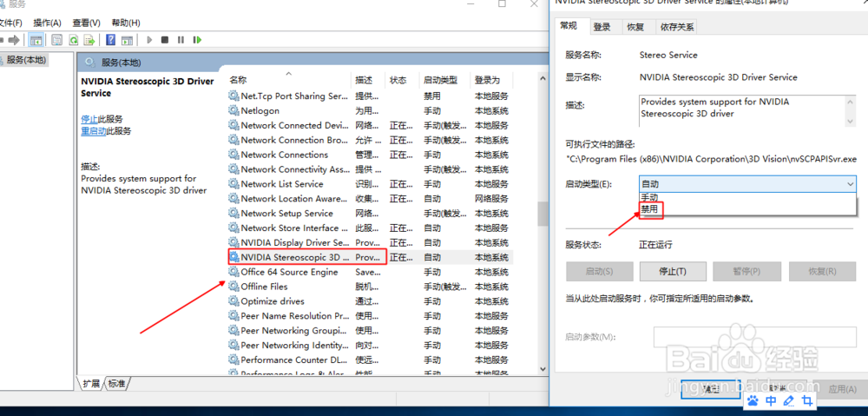Open the blue help question-mark icon
The width and height of the screenshot is (868, 416).
coord(111,40)
